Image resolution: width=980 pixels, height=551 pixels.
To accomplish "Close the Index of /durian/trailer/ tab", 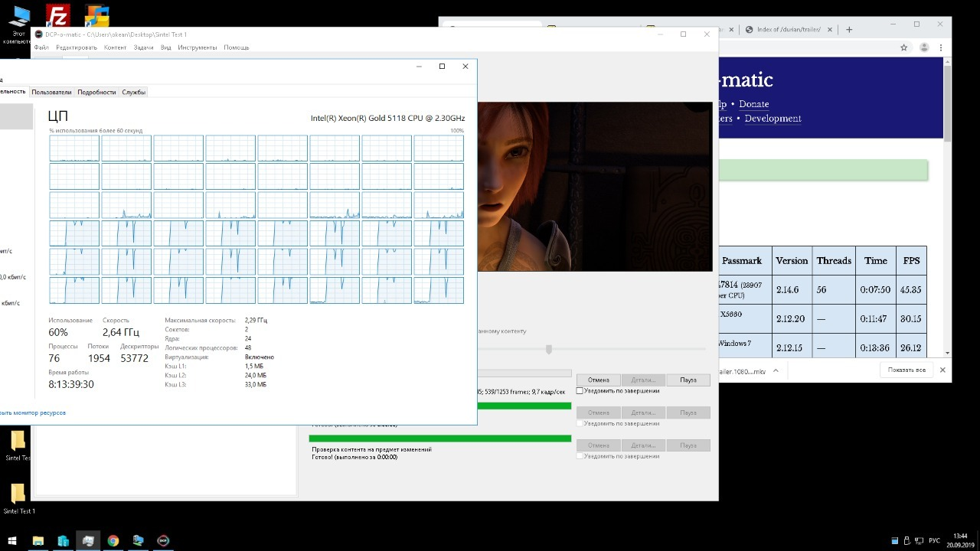I will pos(831,30).
